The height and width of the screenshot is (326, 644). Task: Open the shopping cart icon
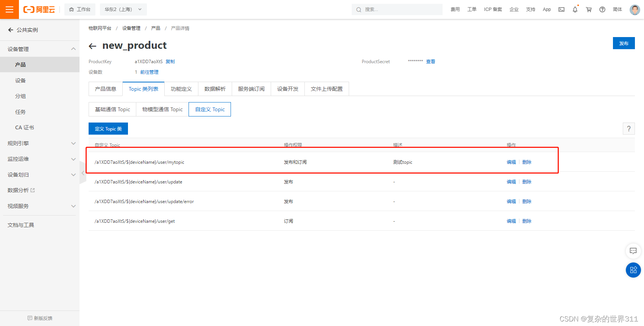(x=589, y=9)
